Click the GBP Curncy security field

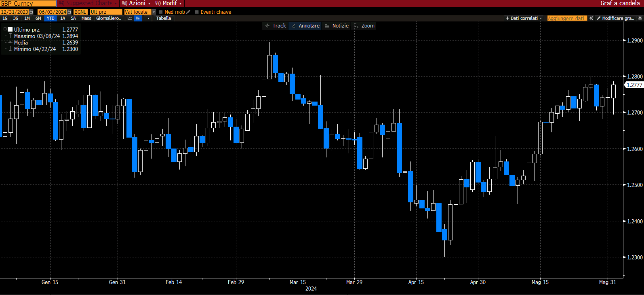pyautogui.click(x=28, y=4)
